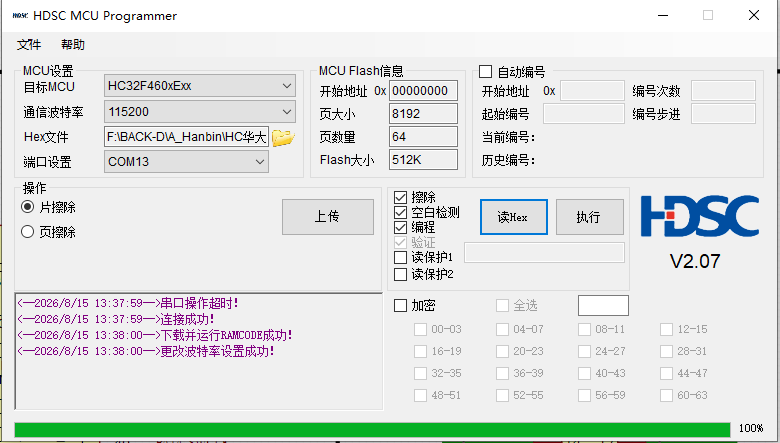Image resolution: width=780 pixels, height=443 pixels.
Task: Click the 开始地址 00000000 field
Action: pyautogui.click(x=423, y=91)
